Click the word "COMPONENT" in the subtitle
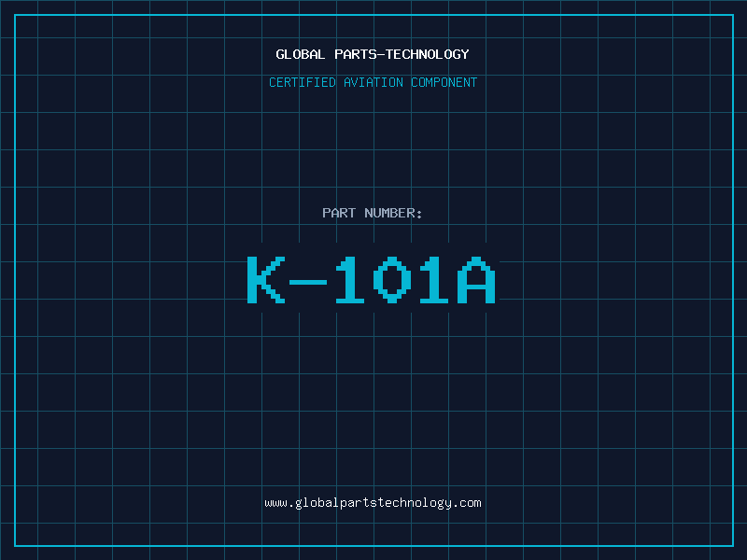Screen dimensions: 747x560 point(444,82)
